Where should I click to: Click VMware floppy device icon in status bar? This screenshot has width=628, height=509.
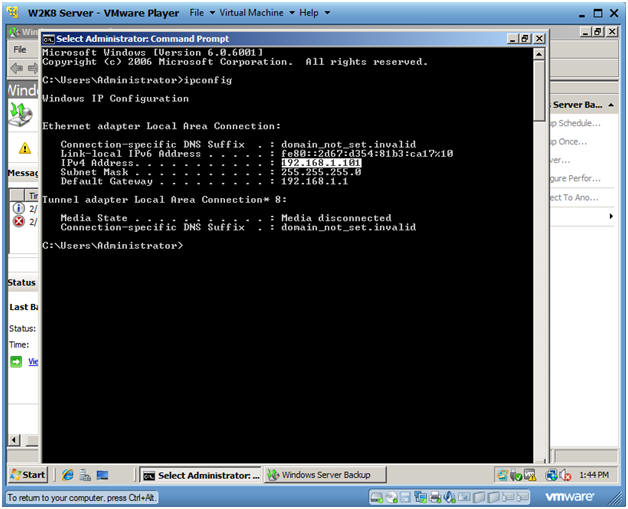[x=405, y=497]
